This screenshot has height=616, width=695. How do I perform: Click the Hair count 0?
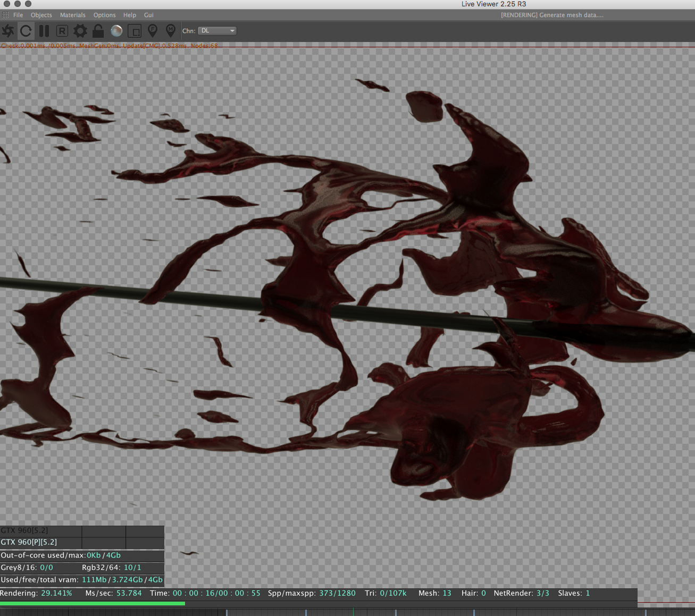click(483, 593)
